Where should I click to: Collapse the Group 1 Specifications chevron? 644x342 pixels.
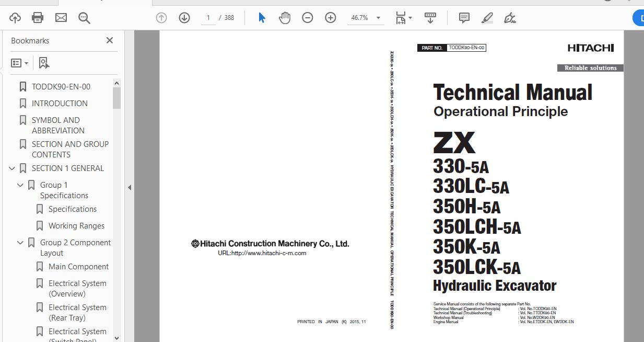tap(20, 185)
